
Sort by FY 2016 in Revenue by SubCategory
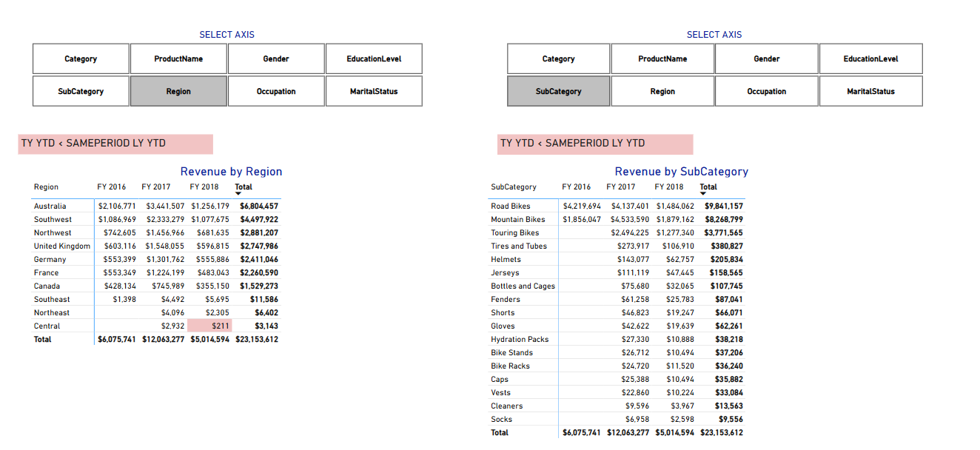coord(577,187)
